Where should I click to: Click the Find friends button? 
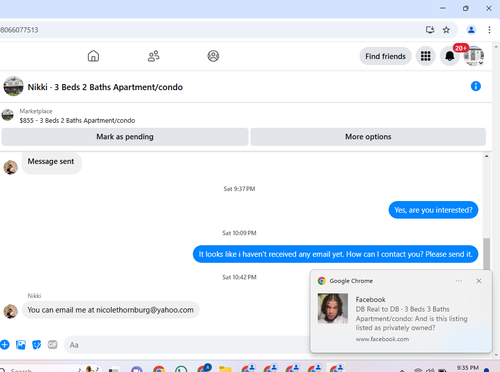tap(385, 56)
